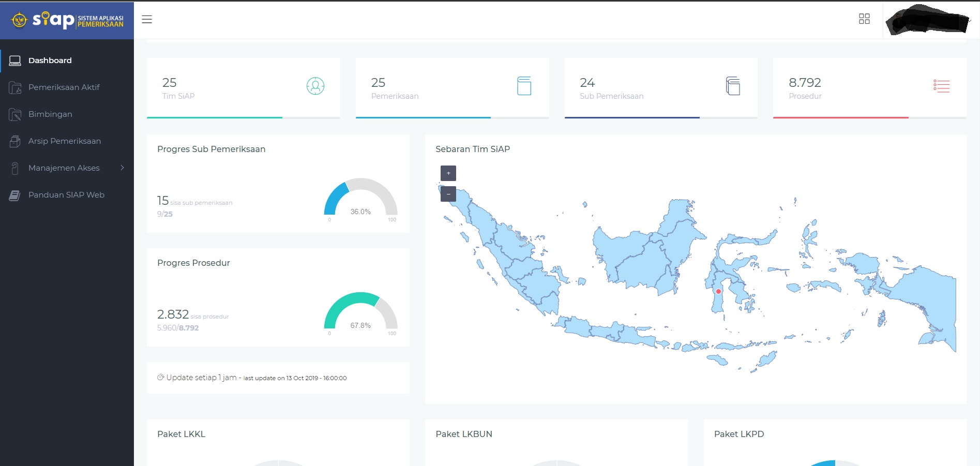Click the Prosedur list icon

[941, 86]
